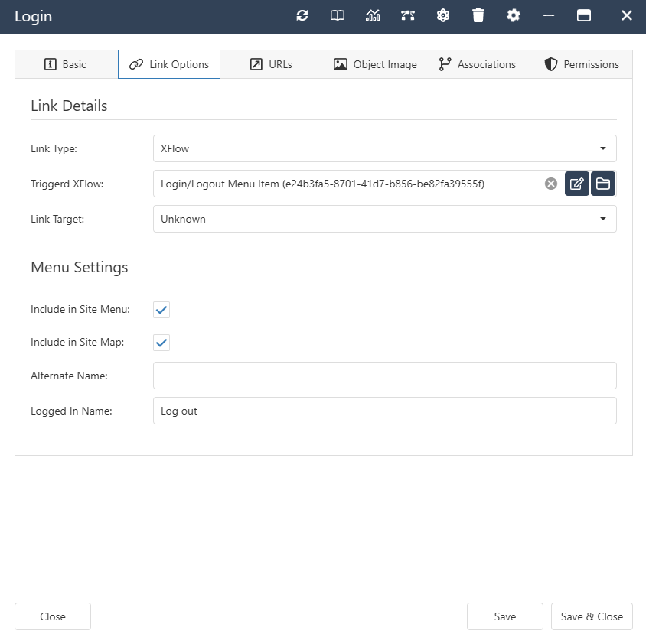Uncheck Include in Site Menu
Screen dimensions: 646x644
click(x=161, y=309)
